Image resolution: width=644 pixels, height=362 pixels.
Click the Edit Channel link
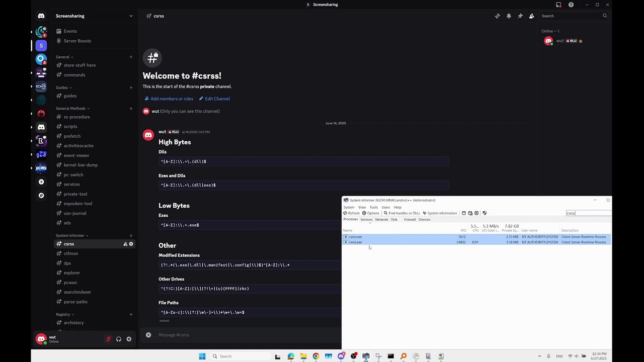[214, 99]
